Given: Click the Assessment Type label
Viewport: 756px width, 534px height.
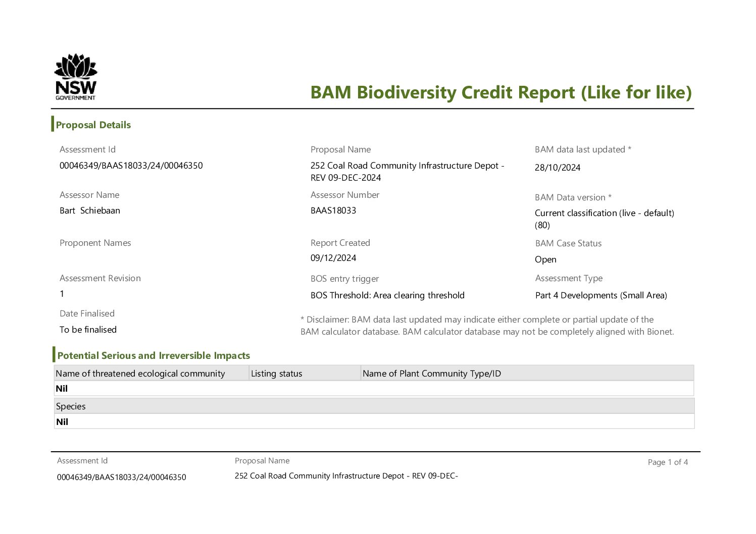Looking at the screenshot, I should click(569, 278).
